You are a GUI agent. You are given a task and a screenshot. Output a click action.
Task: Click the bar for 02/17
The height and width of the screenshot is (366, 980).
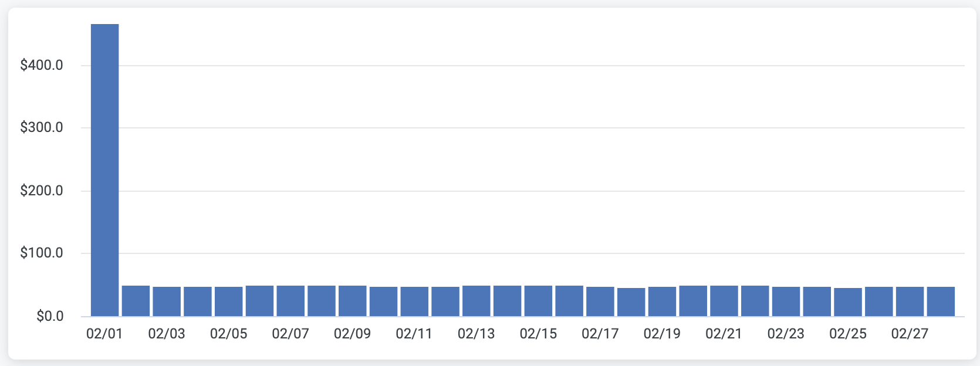[x=600, y=301]
